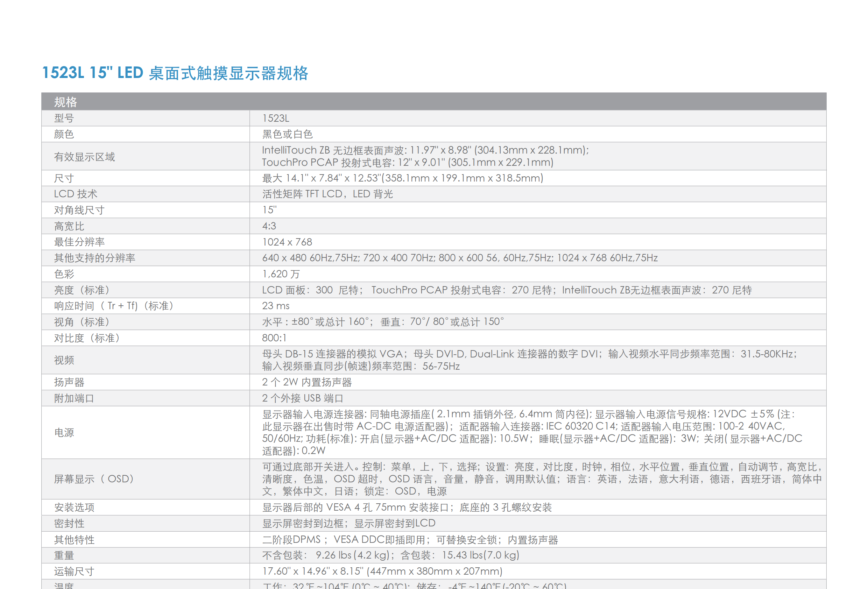Select the '水平：±80°或总计 160°' viewing angle value

pos(383,322)
